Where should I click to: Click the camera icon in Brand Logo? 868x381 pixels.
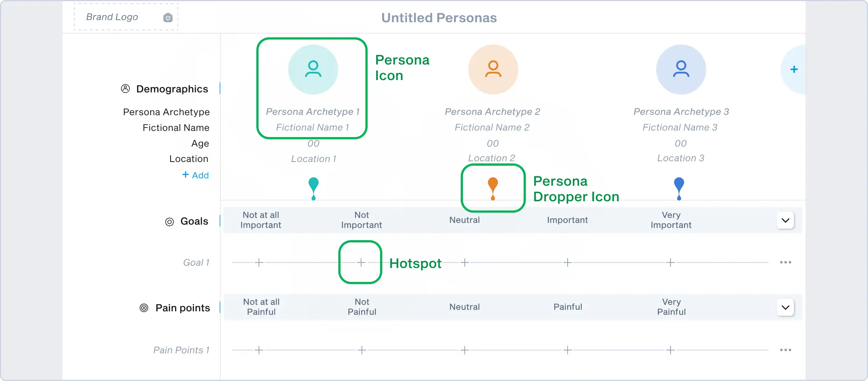(168, 17)
